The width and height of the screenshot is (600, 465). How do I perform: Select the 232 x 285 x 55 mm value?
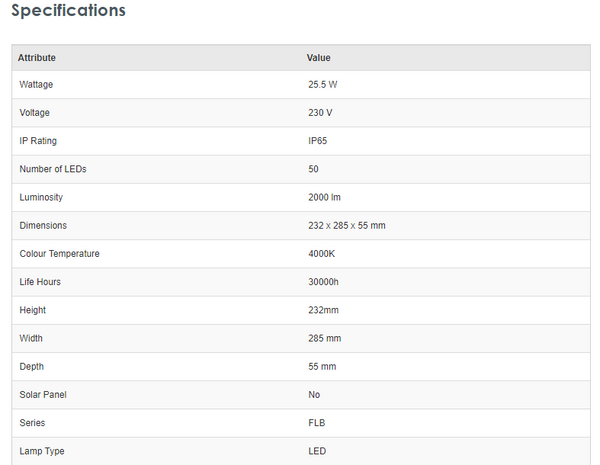point(347,226)
